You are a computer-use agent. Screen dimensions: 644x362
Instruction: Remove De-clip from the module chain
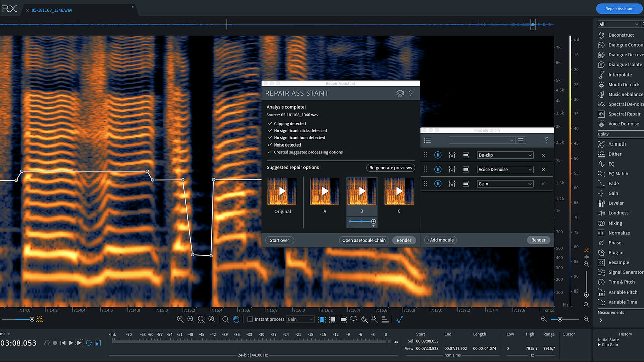pos(543,155)
